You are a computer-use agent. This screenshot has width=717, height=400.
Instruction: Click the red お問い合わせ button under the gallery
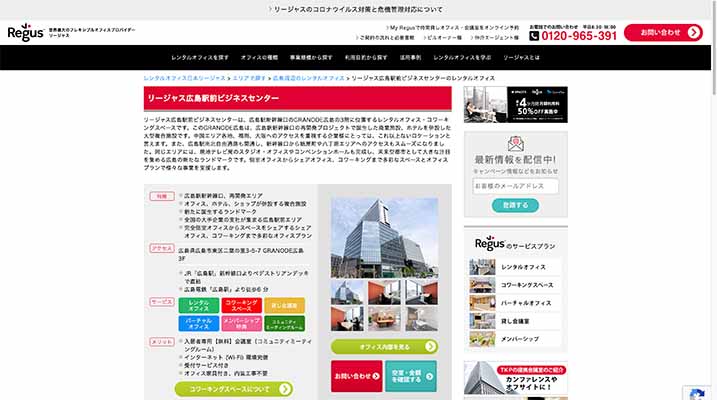357,376
